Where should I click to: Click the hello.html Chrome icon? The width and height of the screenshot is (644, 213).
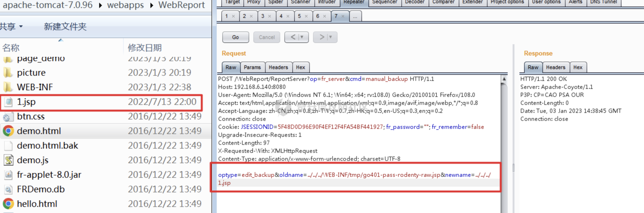pyautogui.click(x=8, y=204)
